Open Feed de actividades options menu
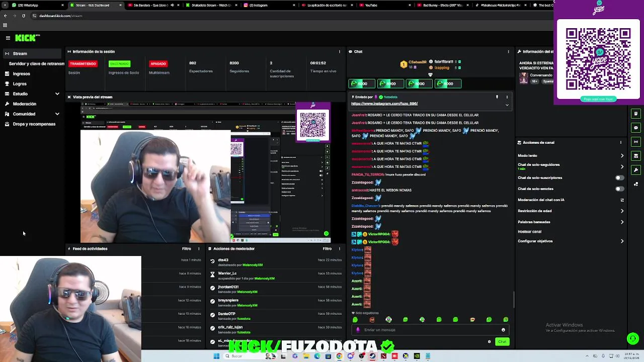 pyautogui.click(x=199, y=248)
